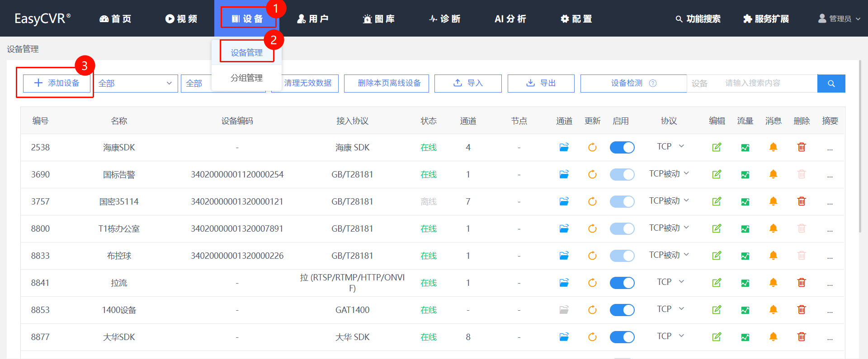Focus the device search input field
This screenshot has width=868, height=359.
tap(769, 83)
